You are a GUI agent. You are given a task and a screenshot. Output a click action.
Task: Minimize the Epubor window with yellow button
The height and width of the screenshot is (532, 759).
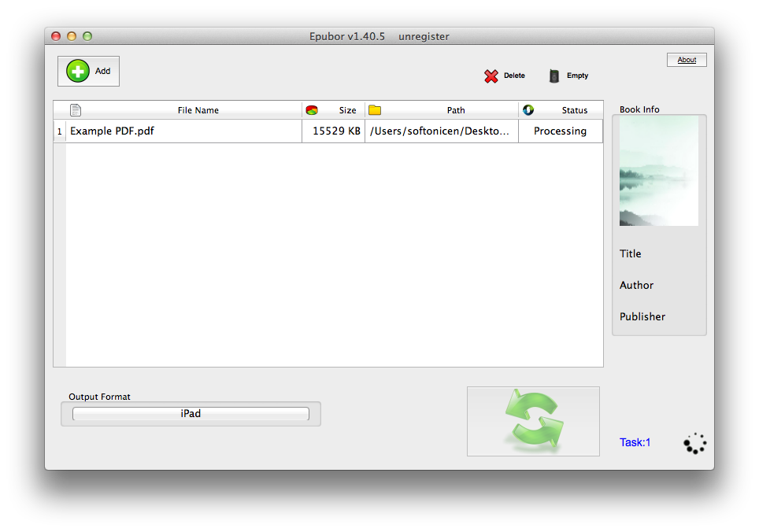[72, 36]
